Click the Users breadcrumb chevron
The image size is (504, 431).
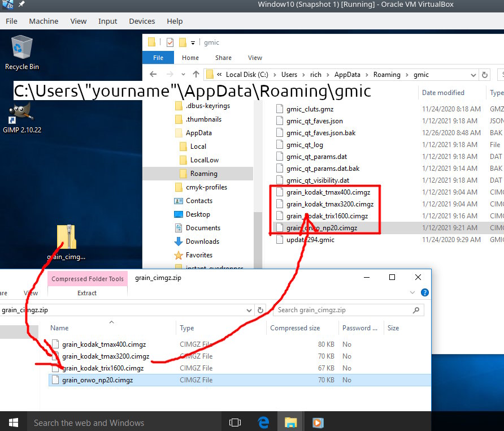(303, 75)
